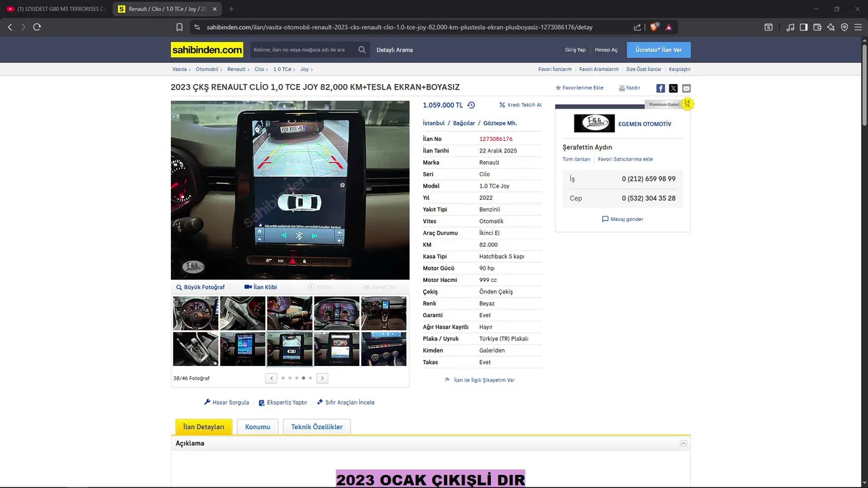Open a new tab with the plus icon
This screenshot has width=868, height=488.
231,9
